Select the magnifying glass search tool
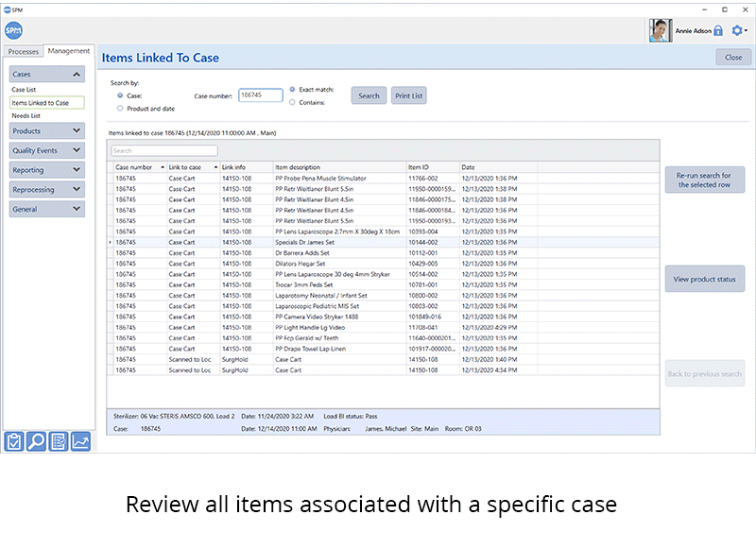Image resolution: width=756 pixels, height=549 pixels. (36, 441)
